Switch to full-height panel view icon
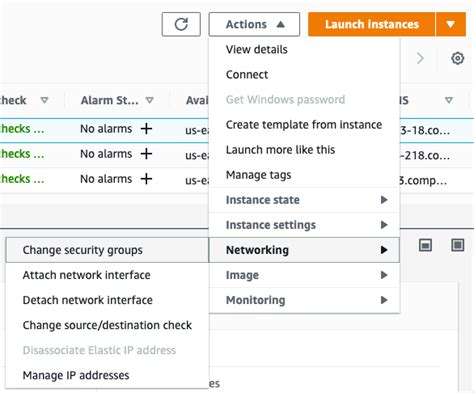The image size is (474, 393). (x=458, y=245)
